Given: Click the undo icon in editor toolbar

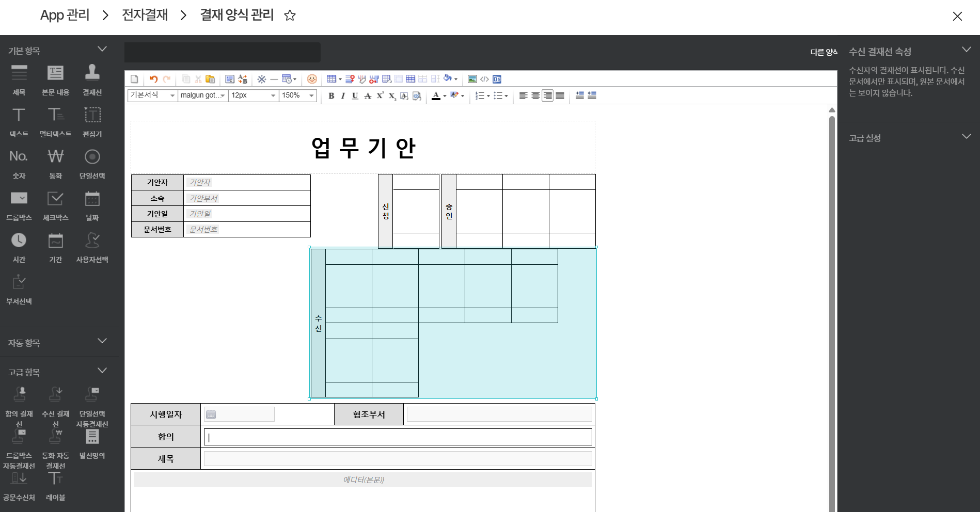Looking at the screenshot, I should point(153,79).
